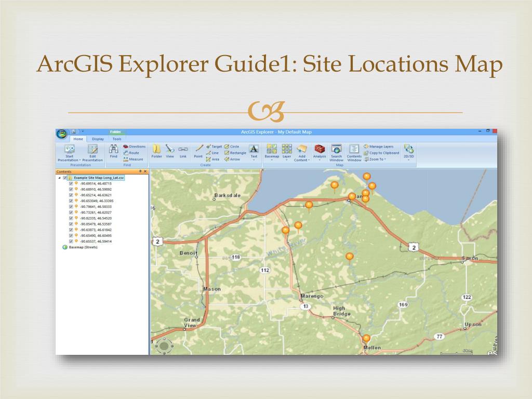Click the High Bridge label on map

tap(341, 311)
